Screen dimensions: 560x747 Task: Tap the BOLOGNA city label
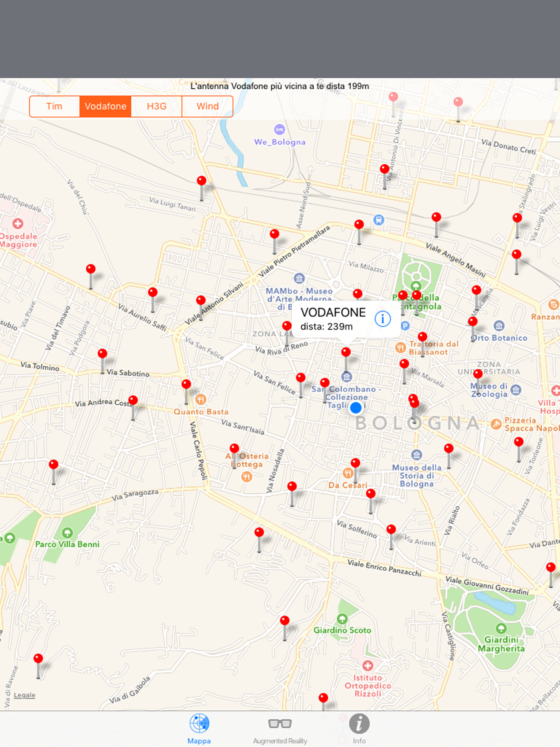tap(418, 423)
